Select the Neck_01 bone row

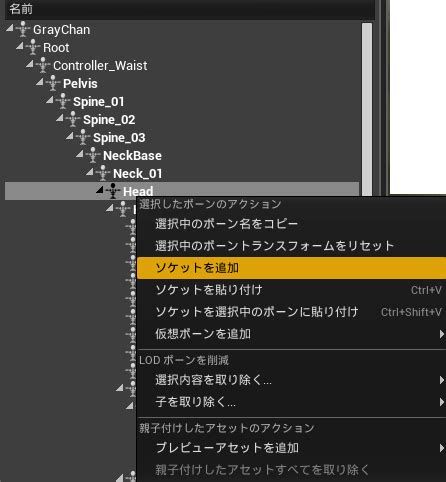click(182, 173)
